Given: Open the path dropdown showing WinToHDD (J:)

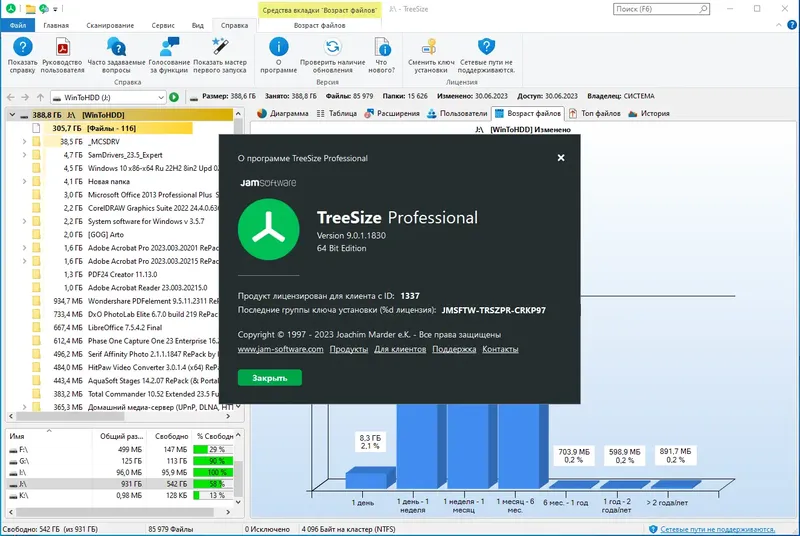Looking at the screenshot, I should (108, 97).
